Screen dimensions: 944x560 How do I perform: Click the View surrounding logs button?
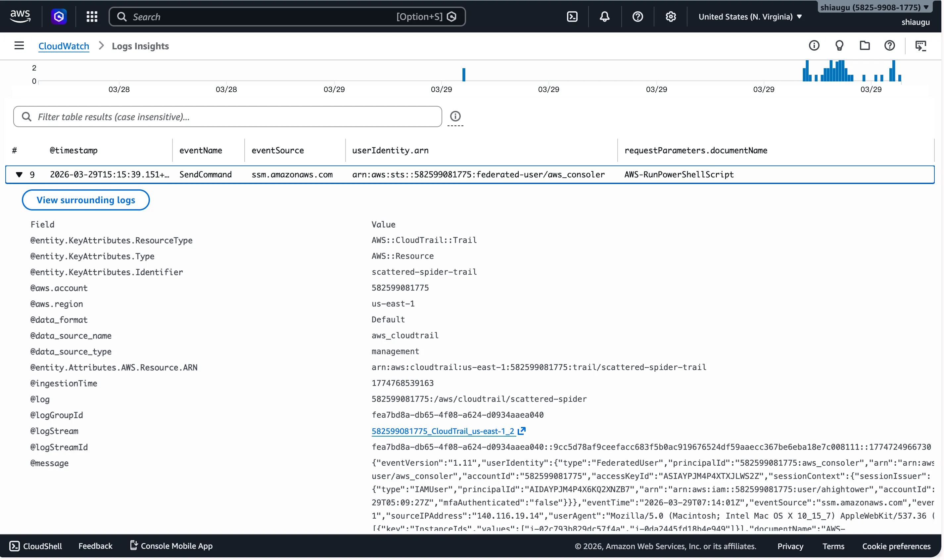(x=86, y=200)
